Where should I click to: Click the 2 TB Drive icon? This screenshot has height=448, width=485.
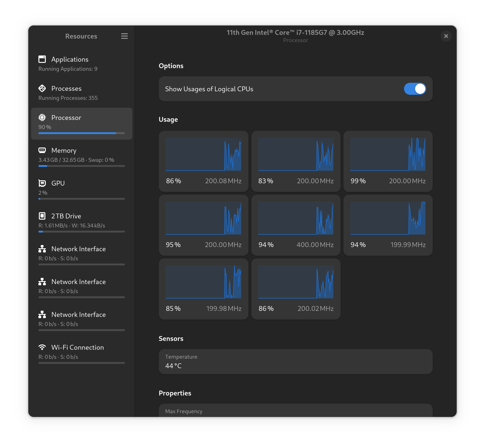42,216
